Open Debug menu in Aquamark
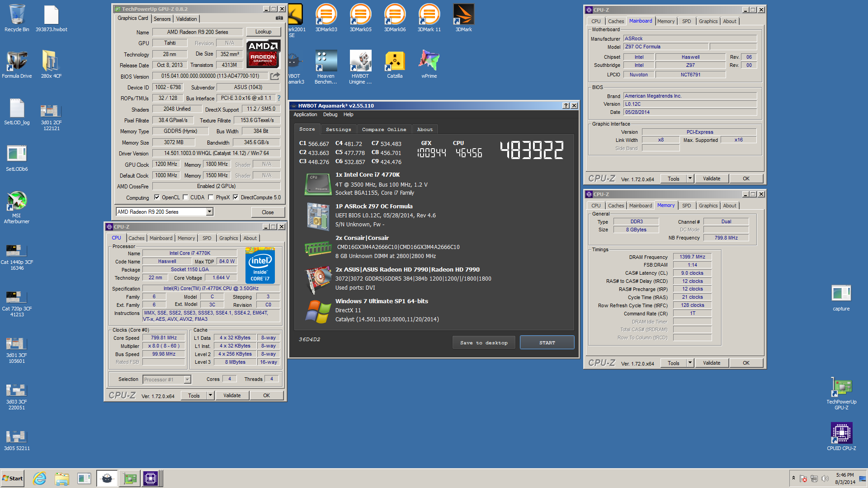 point(330,114)
